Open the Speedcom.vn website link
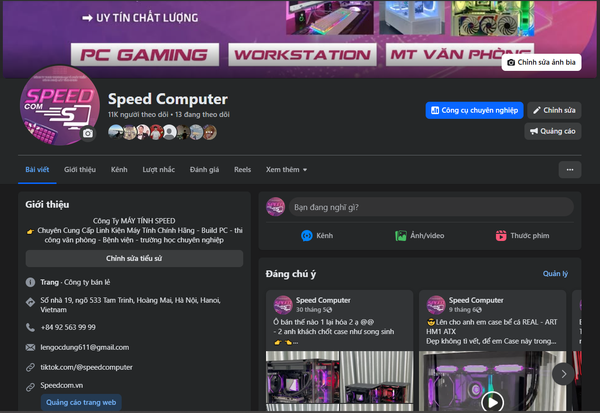The height and width of the screenshot is (413, 600). [62, 385]
